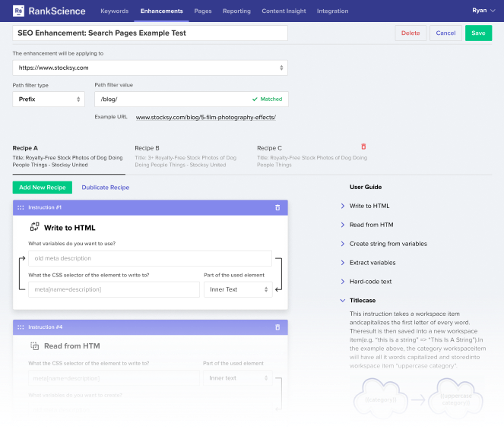Delete Instruction #1 with trash icon
Screen dimensions: 504x445
[x=277, y=208]
